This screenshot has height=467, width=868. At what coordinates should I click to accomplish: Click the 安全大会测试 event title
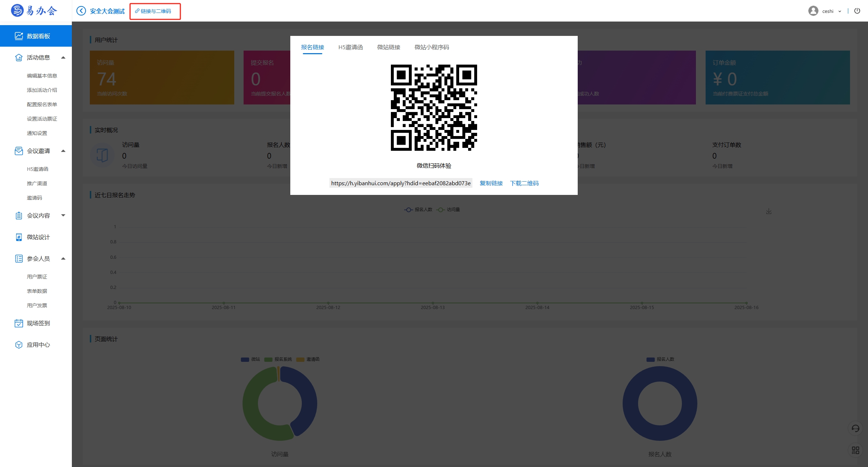107,11
